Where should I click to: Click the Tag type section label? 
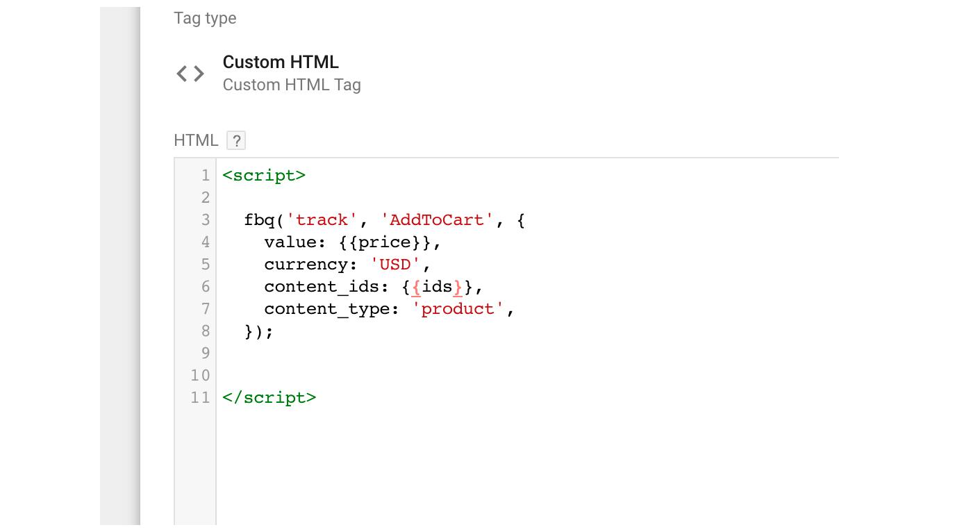point(205,18)
